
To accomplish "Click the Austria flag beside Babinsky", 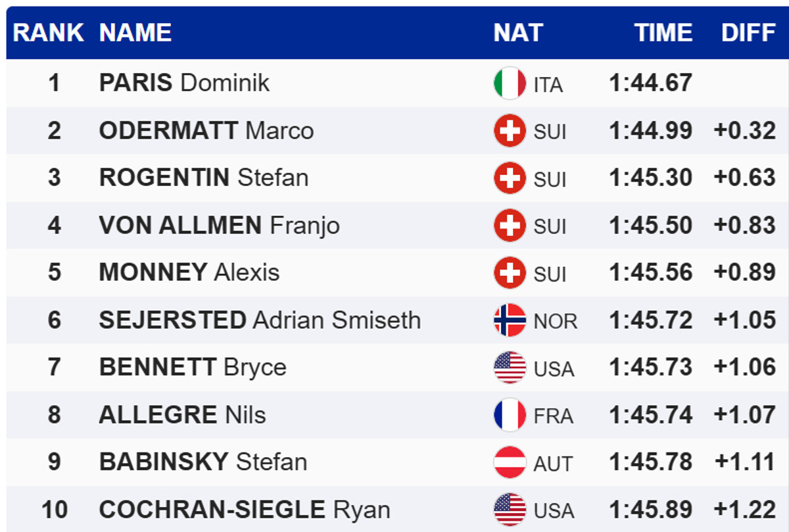I will [x=510, y=462].
